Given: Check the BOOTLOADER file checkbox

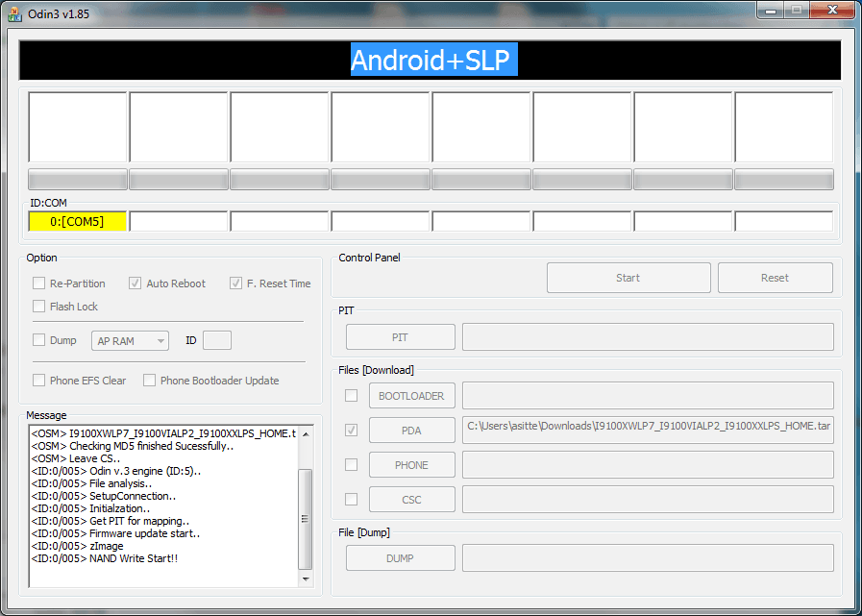Looking at the screenshot, I should pos(351,395).
